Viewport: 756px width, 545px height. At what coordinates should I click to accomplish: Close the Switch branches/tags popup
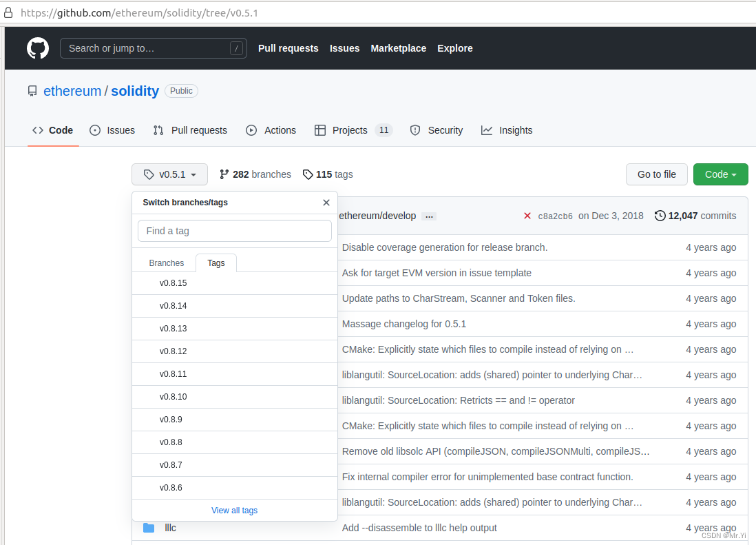pos(326,203)
